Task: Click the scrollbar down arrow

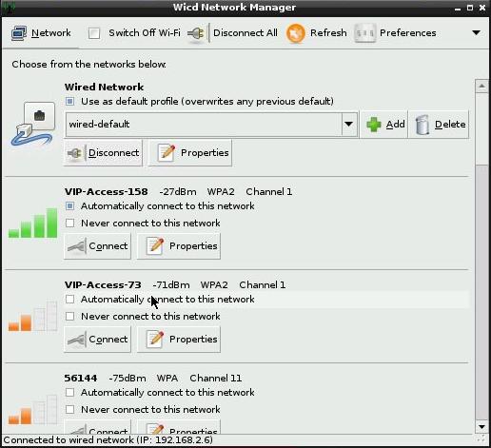Action: [x=481, y=427]
